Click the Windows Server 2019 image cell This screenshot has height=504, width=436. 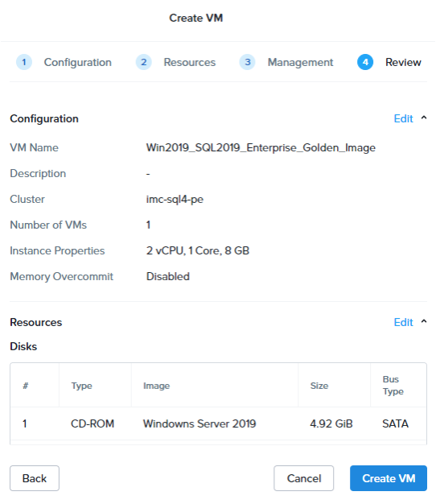(x=199, y=423)
